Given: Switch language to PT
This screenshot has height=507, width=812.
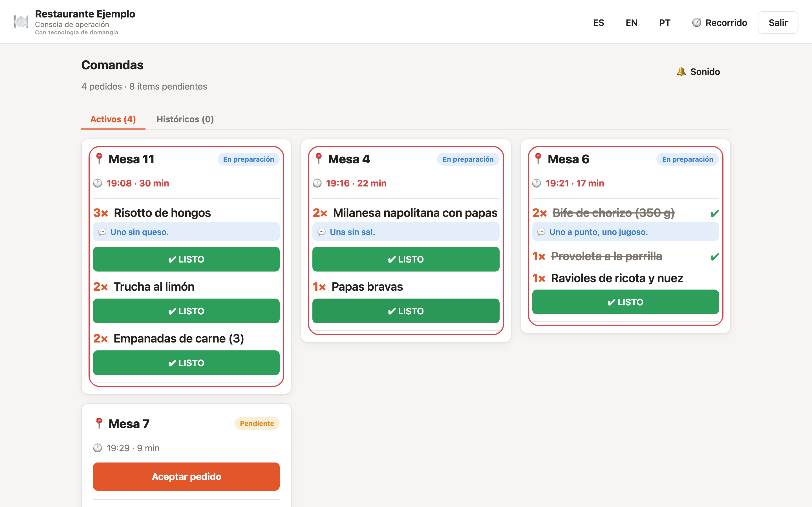Looking at the screenshot, I should (664, 23).
